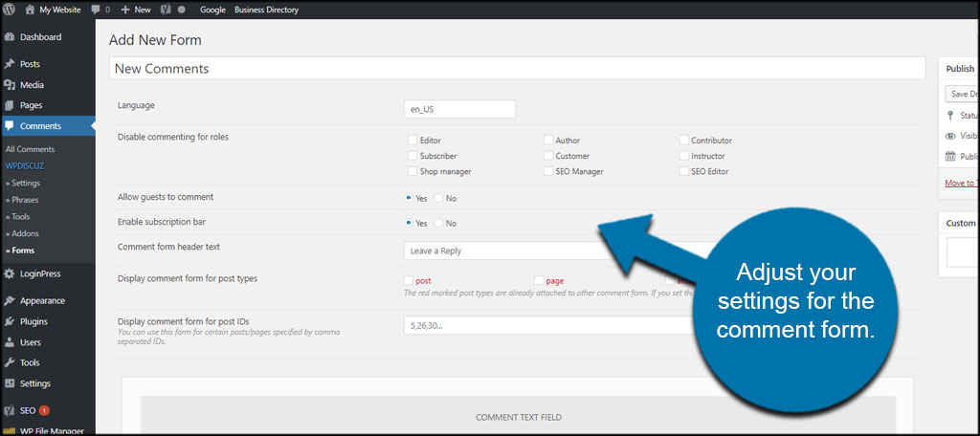Click the Yoast SEO icon in admin bar
The width and height of the screenshot is (980, 436).
tap(166, 10)
